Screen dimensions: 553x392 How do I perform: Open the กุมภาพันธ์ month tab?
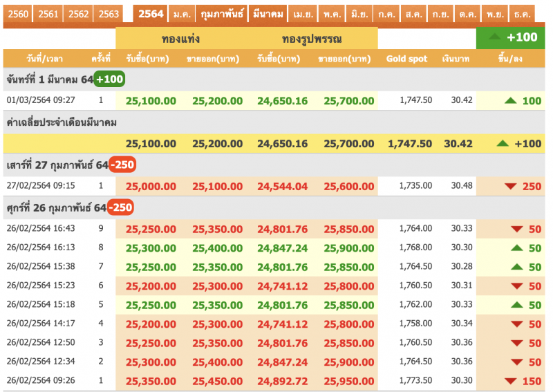(x=222, y=14)
